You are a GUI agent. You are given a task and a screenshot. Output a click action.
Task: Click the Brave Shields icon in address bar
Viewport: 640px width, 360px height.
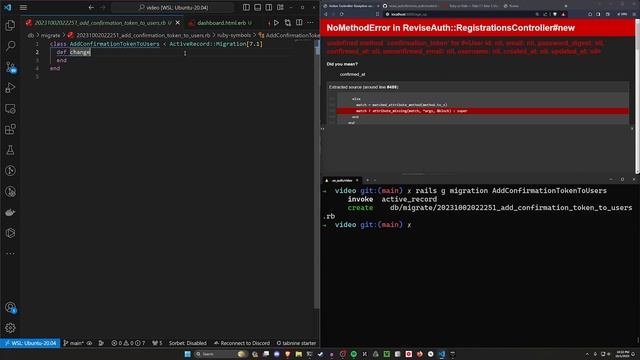(x=555, y=14)
